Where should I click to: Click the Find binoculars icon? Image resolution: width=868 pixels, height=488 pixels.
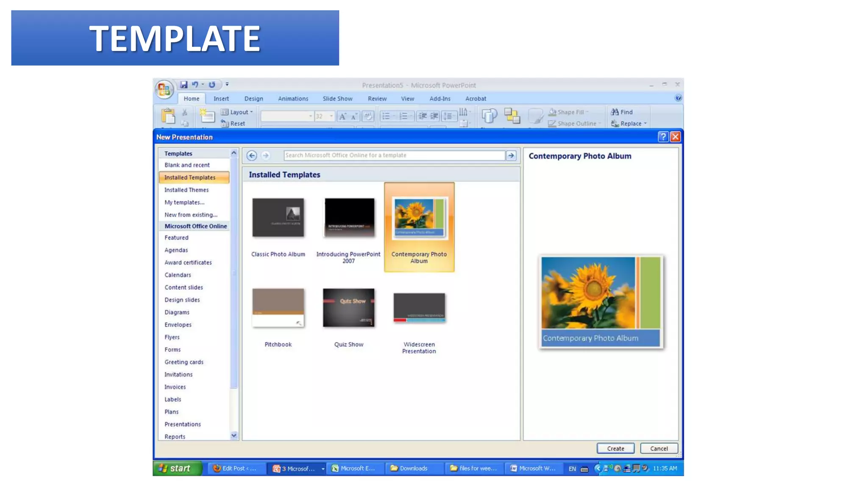click(x=615, y=112)
